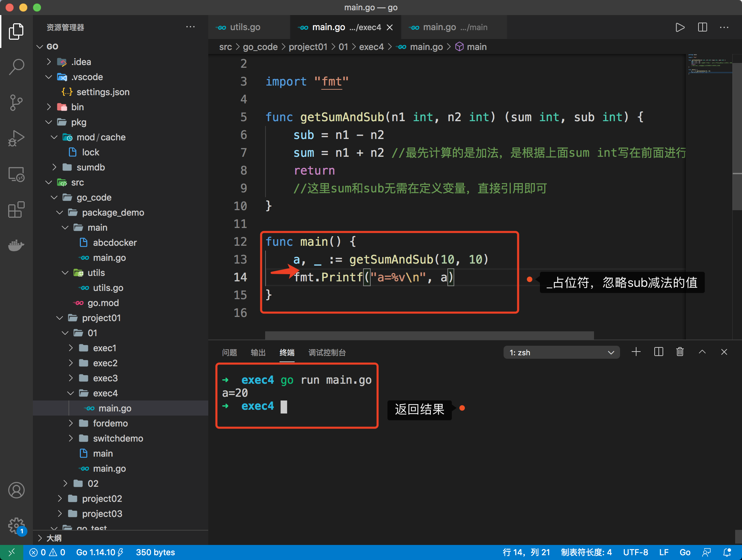Screen dimensions: 742x560
Task: Switch to the 调试控制台 panel tab
Action: point(327,353)
